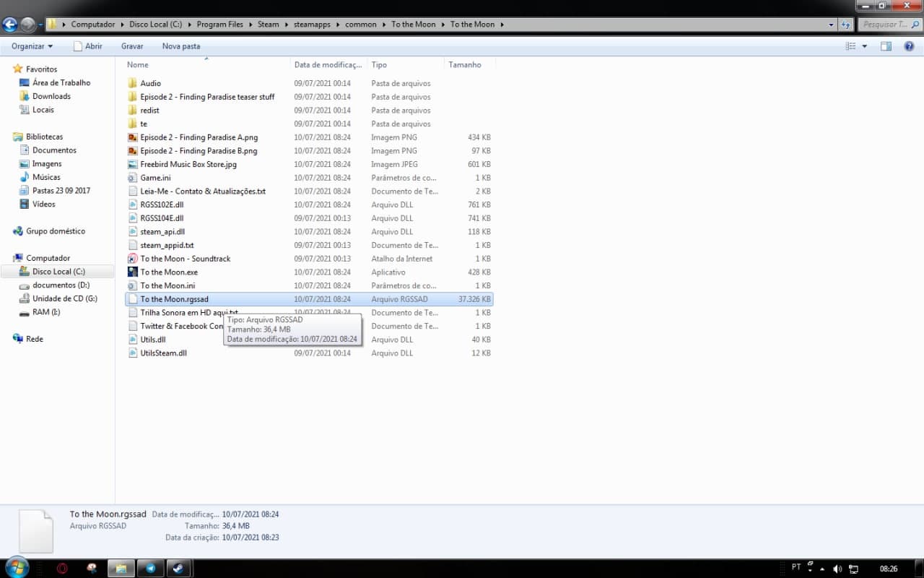Refresh the folder from the address bar
The image size is (924, 578).
click(846, 25)
